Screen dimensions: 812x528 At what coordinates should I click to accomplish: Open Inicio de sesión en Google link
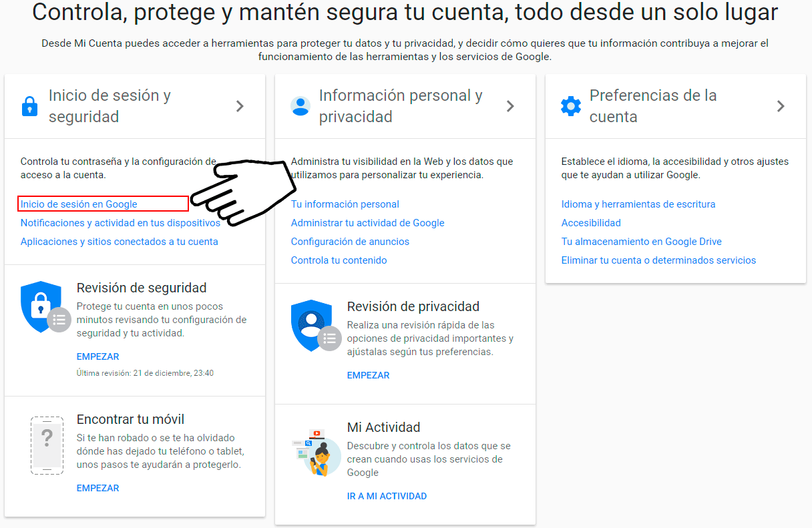[x=79, y=204]
